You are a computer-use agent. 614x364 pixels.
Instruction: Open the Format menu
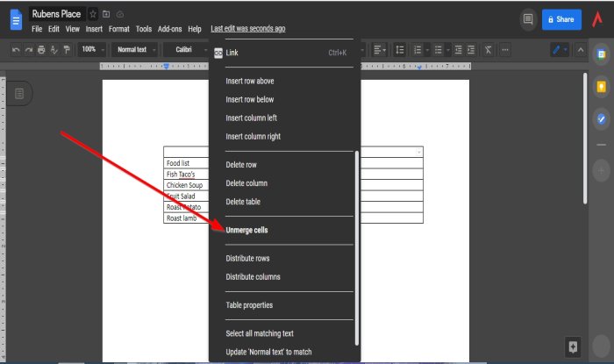point(119,29)
